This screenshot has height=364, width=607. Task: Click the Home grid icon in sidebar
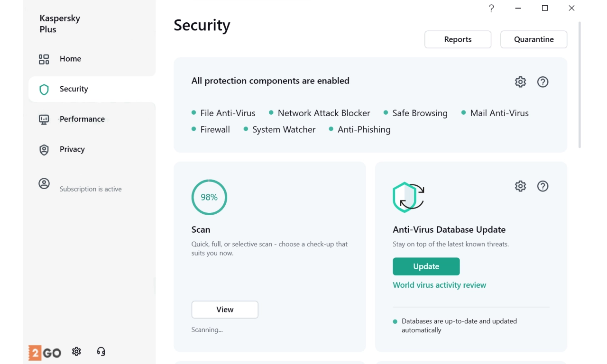[44, 59]
